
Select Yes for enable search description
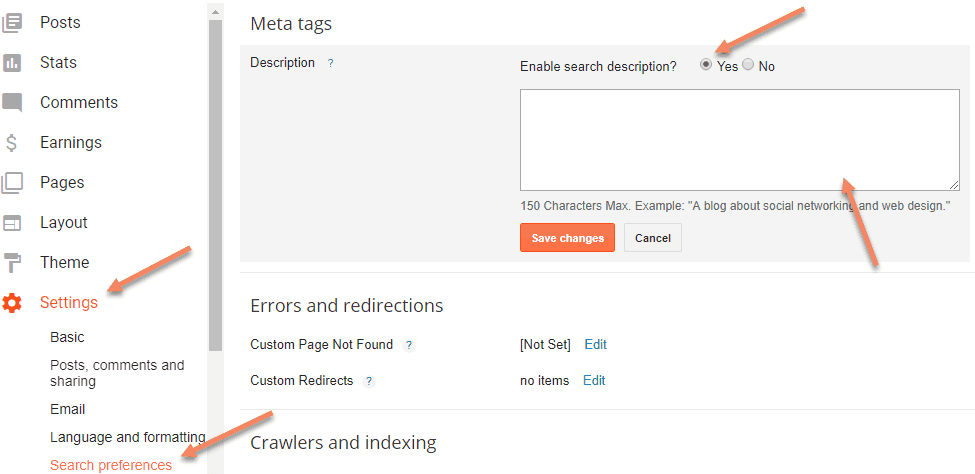706,64
